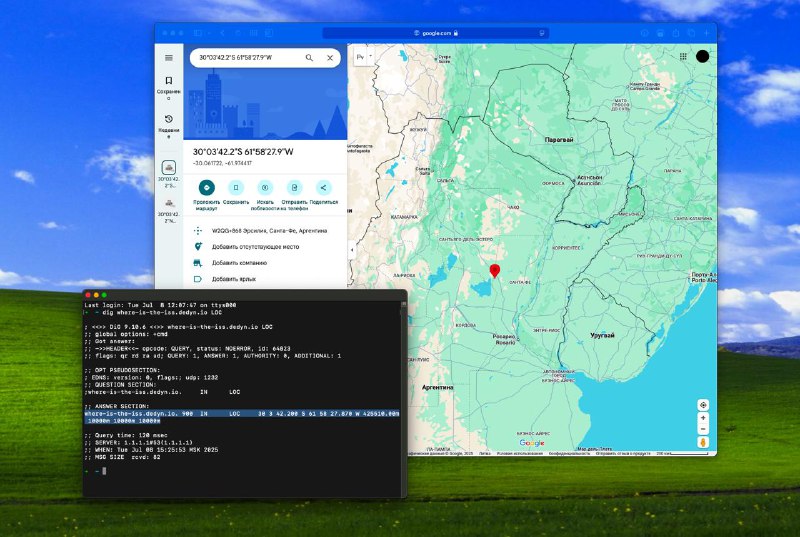Click the Rosario city label on the map
This screenshot has width=800, height=537.
[505, 342]
